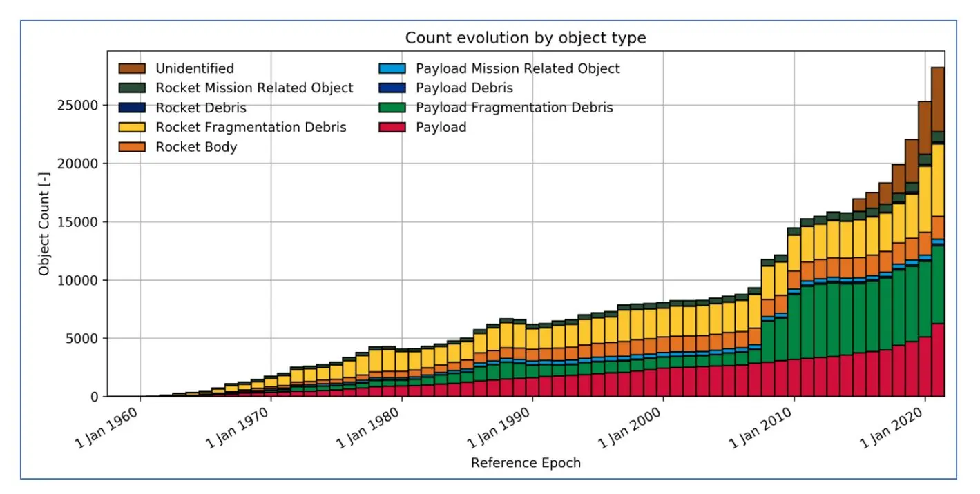Click the Payload Debris legend label

click(x=464, y=88)
